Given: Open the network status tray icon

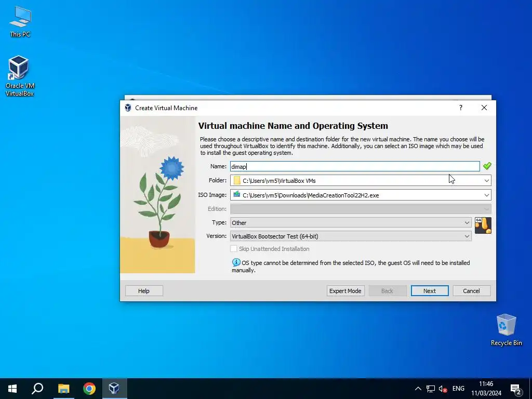Looking at the screenshot, I should (x=431, y=389).
